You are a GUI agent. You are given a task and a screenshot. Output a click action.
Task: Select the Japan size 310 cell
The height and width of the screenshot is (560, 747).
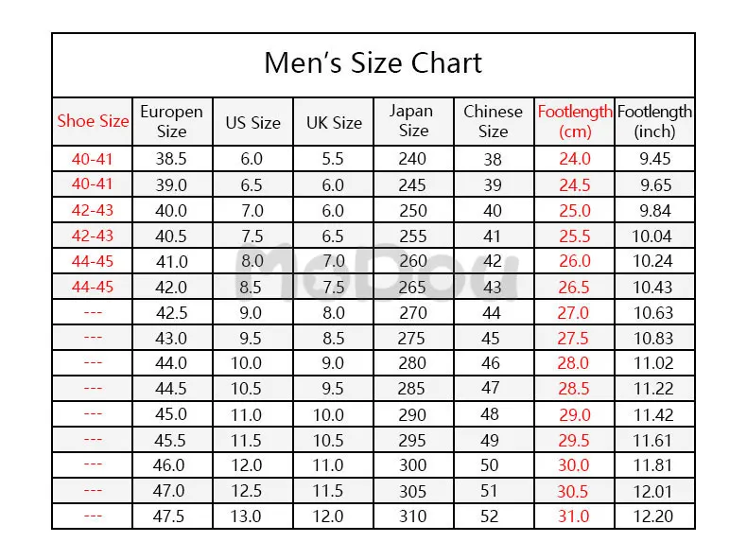[x=413, y=516]
